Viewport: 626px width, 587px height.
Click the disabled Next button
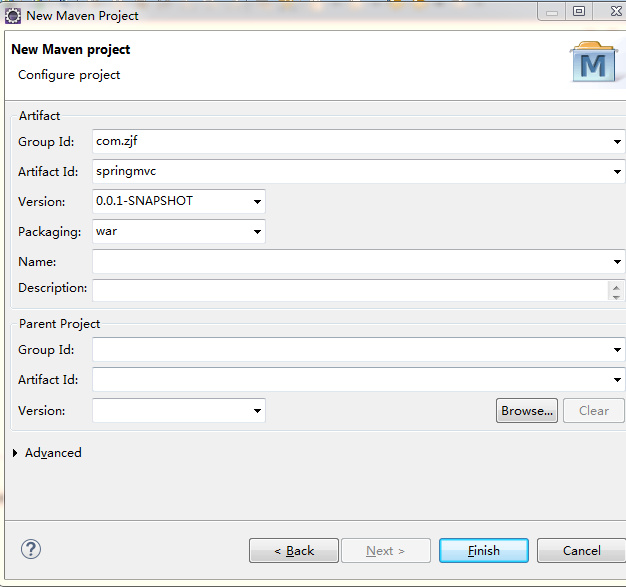386,551
